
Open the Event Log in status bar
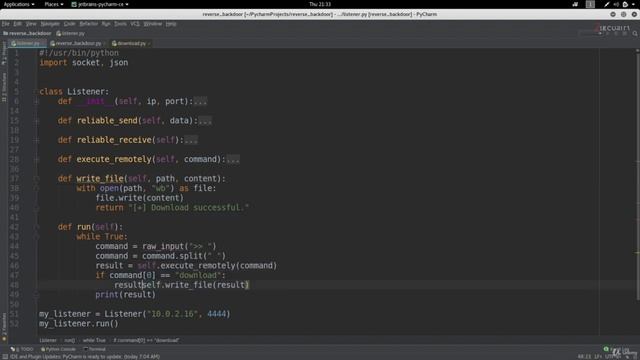[616, 349]
